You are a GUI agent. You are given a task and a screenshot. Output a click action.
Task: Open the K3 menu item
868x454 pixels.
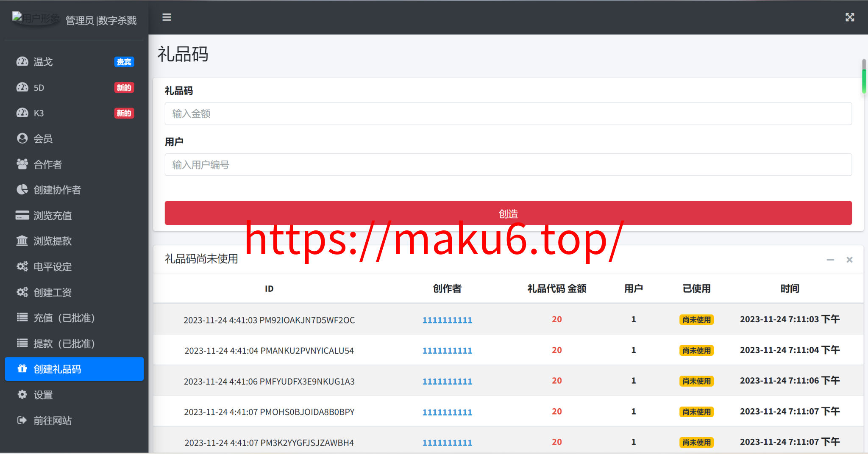(74, 113)
